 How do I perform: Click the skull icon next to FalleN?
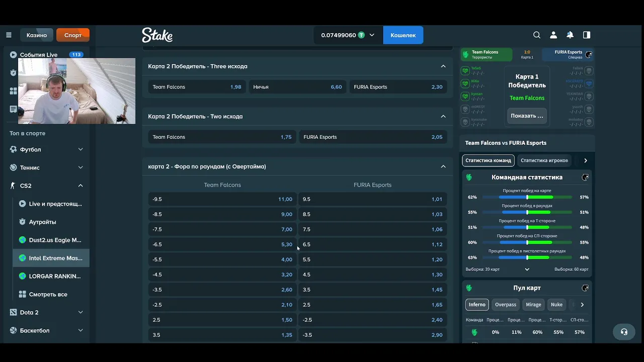(x=589, y=70)
